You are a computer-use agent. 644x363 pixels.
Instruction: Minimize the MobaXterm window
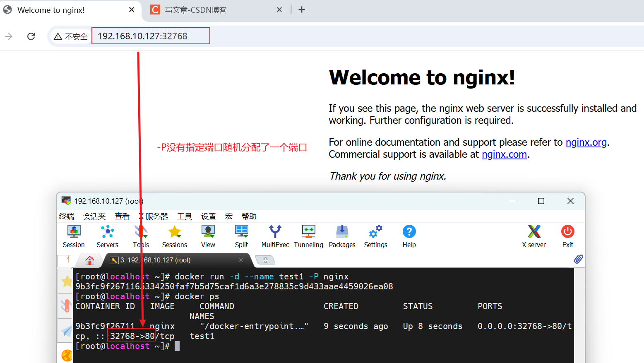coord(512,201)
